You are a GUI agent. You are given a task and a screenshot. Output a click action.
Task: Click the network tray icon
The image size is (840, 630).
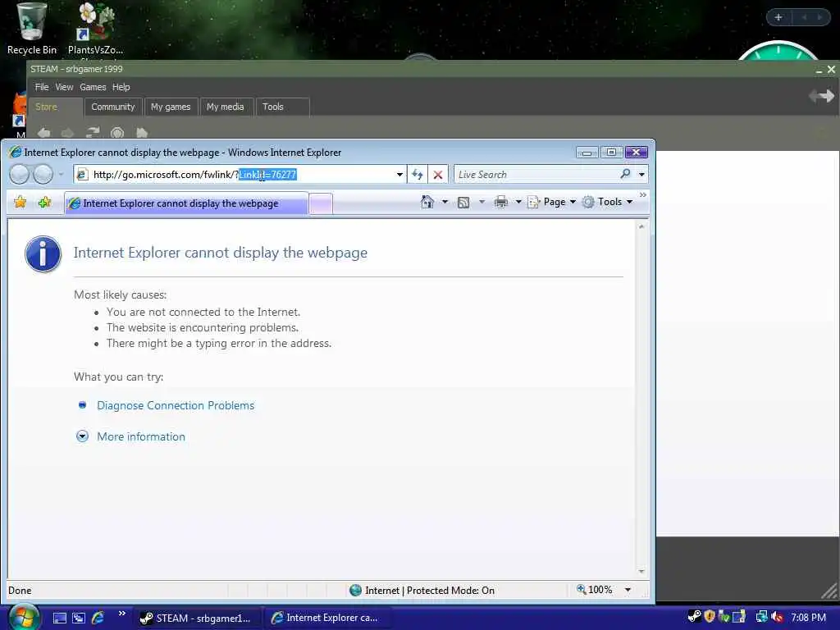click(761, 617)
